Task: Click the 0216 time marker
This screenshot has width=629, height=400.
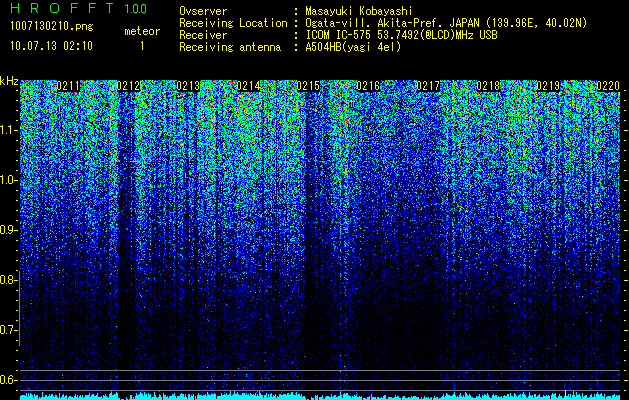Action: [x=368, y=86]
